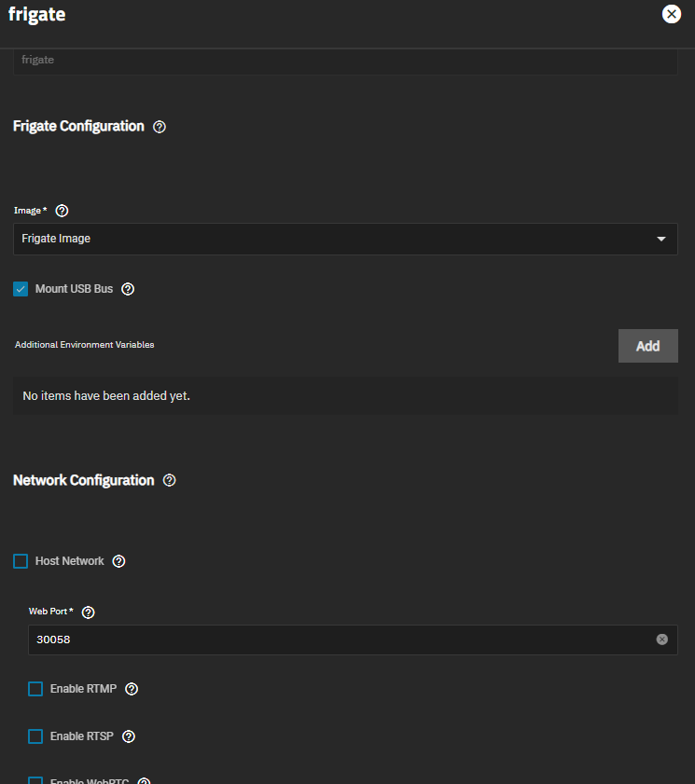Tick the Enable RTMP checkbox
695x784 pixels.
[x=35, y=689]
